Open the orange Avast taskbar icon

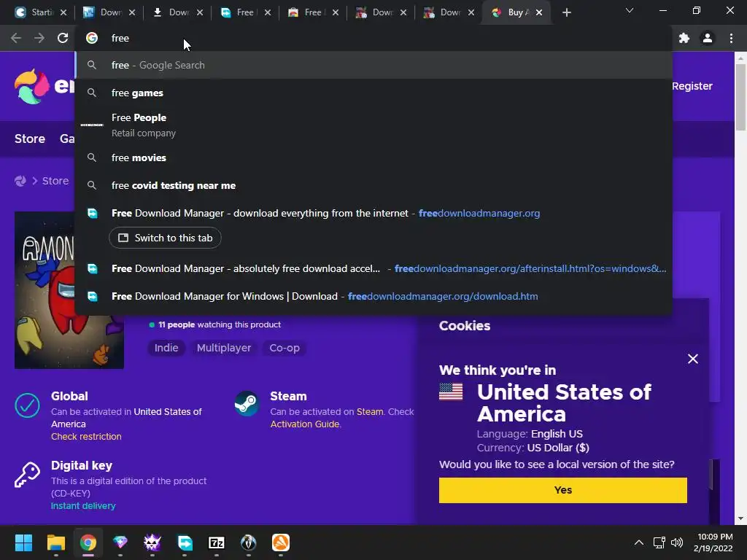281,542
